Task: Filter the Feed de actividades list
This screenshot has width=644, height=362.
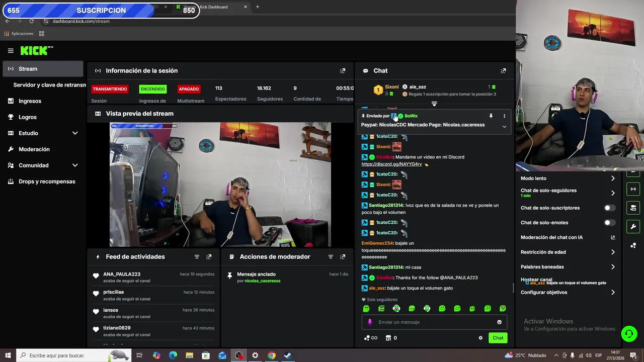Action: click(x=197, y=257)
